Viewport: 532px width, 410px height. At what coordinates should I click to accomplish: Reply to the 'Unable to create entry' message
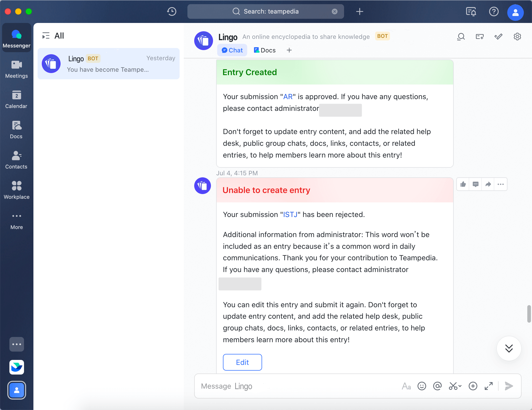[x=476, y=184]
